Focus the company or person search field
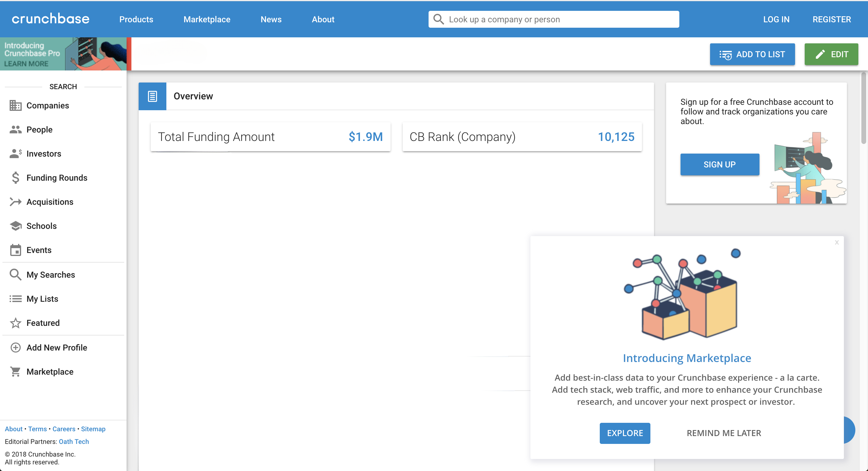 (554, 19)
